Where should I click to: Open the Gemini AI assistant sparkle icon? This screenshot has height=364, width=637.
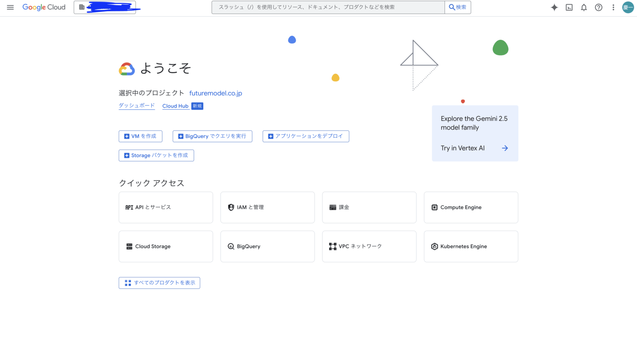(x=554, y=7)
